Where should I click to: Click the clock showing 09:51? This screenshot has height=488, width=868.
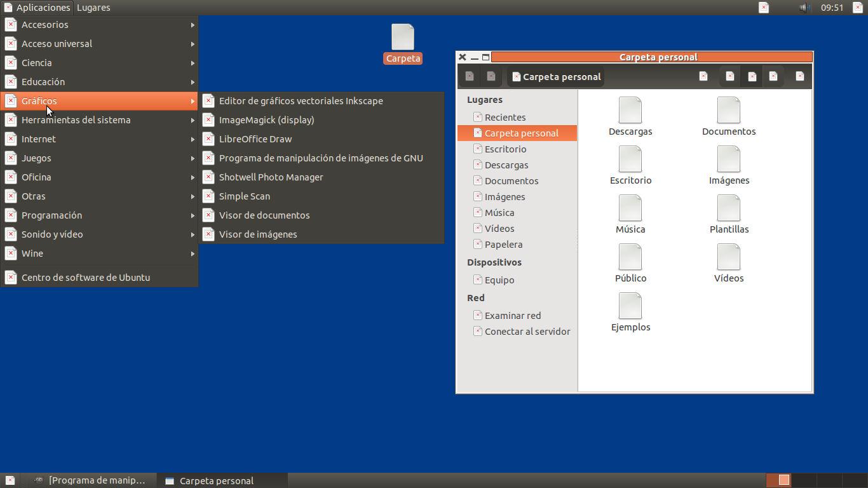point(832,8)
